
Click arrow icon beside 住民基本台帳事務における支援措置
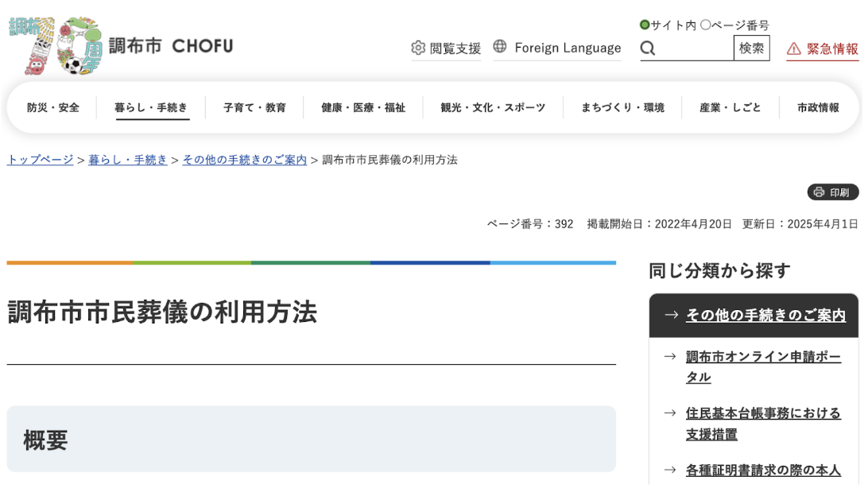[x=671, y=413]
